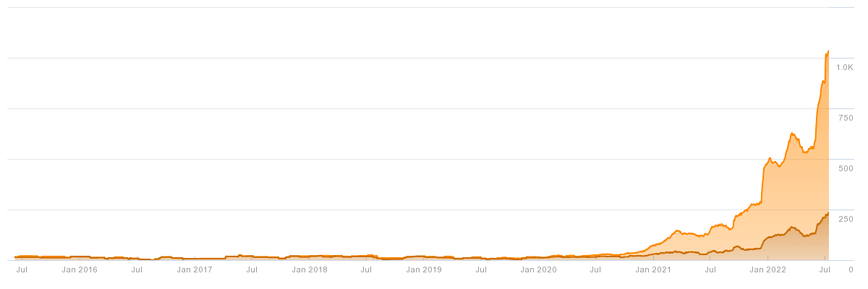
Task: Select the "Jan 2021" date label
Action: click(x=653, y=269)
